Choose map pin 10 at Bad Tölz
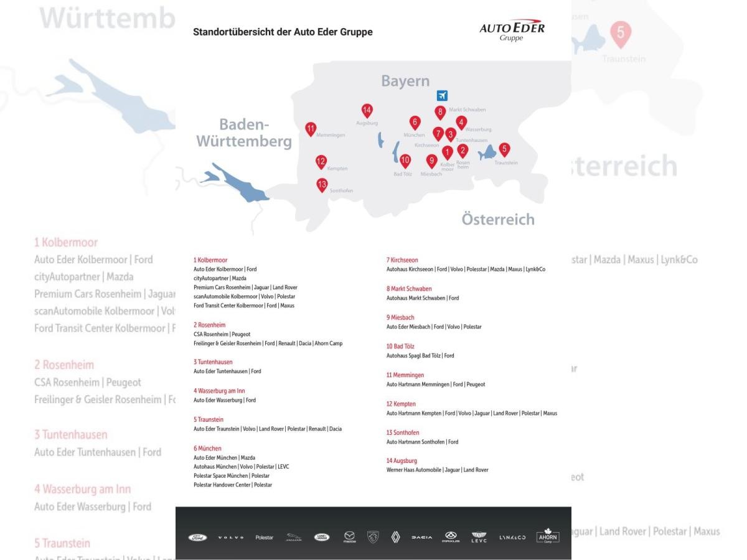 (x=405, y=161)
